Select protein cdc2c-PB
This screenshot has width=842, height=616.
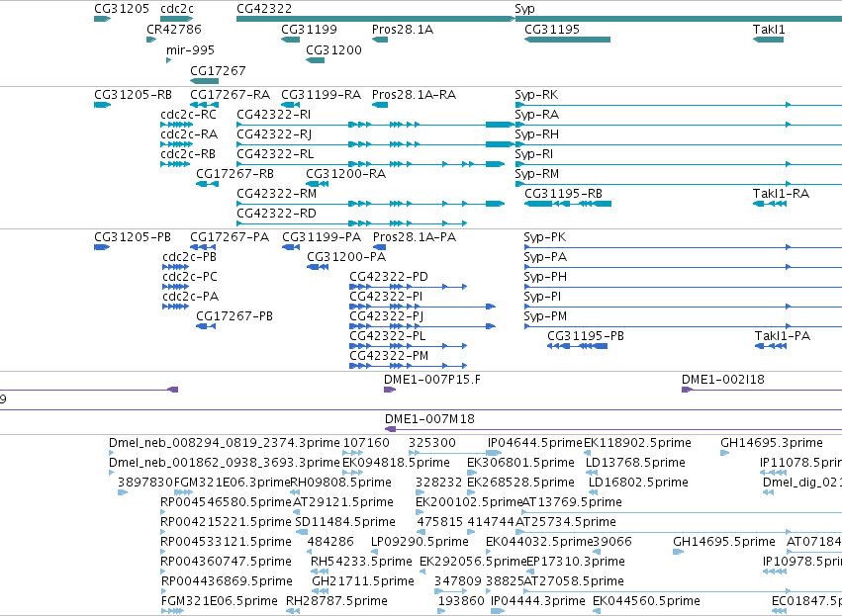(x=175, y=267)
